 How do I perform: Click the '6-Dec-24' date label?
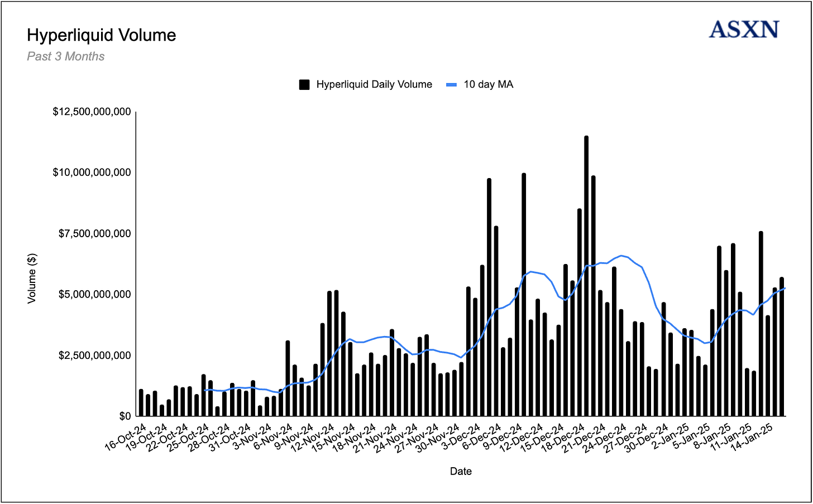pyautogui.click(x=482, y=436)
